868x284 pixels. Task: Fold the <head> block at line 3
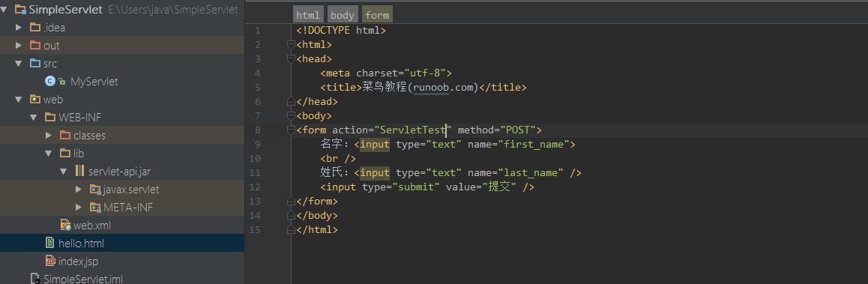pyautogui.click(x=291, y=58)
